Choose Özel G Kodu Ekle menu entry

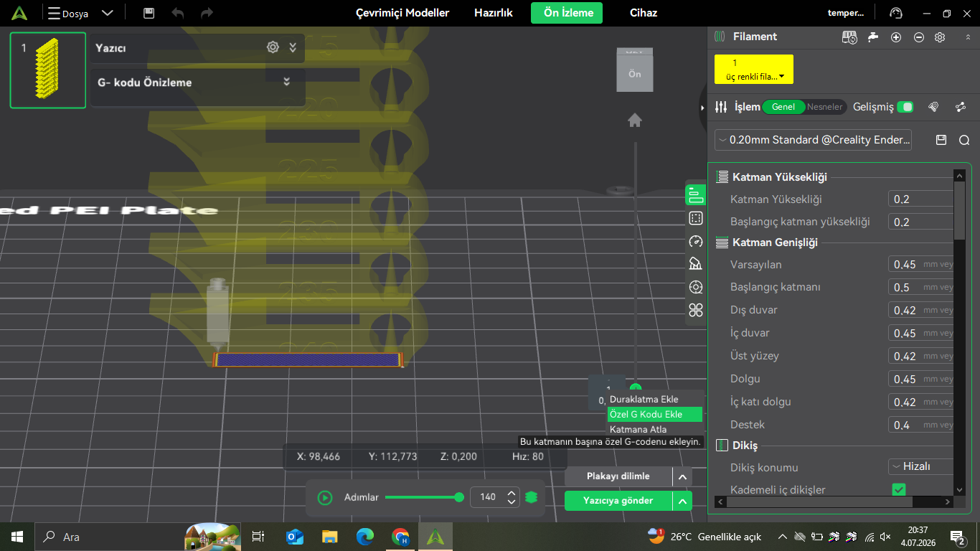(x=654, y=414)
